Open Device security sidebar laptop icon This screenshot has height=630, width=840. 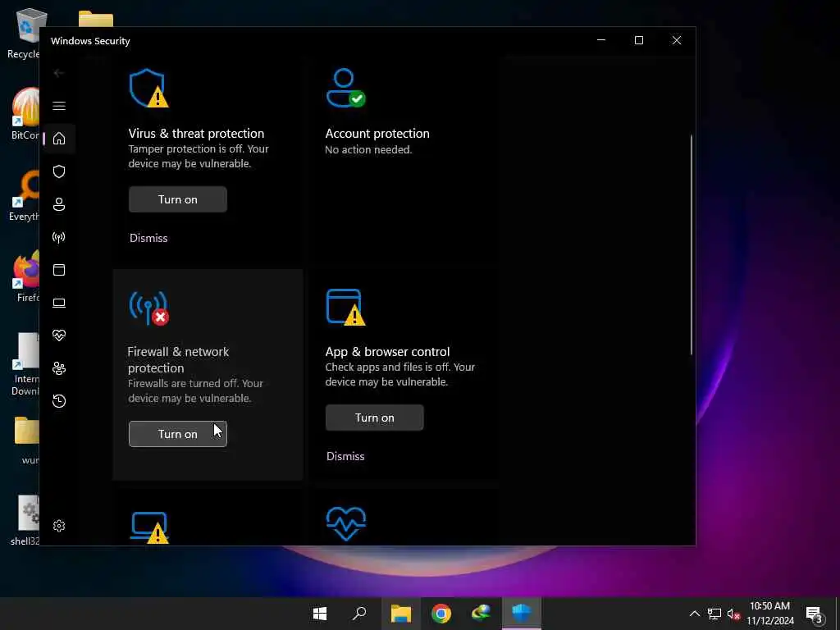pyautogui.click(x=59, y=303)
